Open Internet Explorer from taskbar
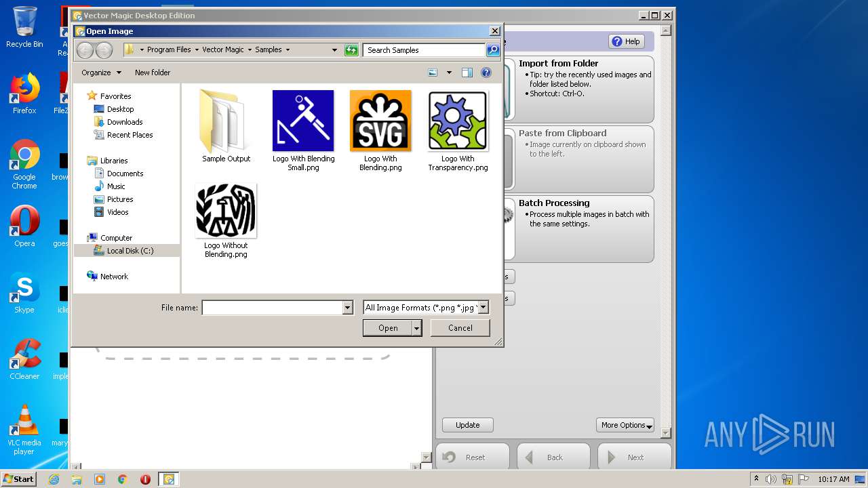 54,479
